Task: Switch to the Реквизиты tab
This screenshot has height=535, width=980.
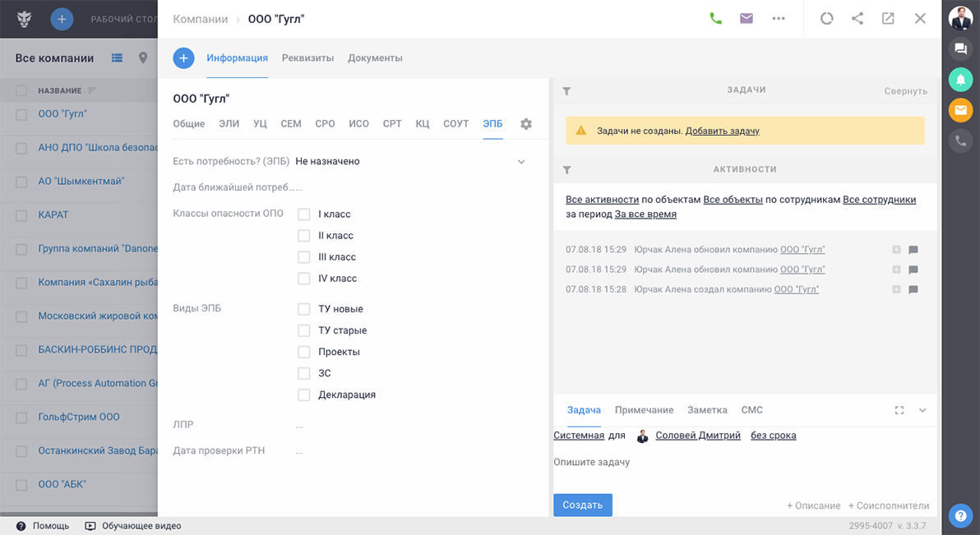Action: click(x=307, y=58)
